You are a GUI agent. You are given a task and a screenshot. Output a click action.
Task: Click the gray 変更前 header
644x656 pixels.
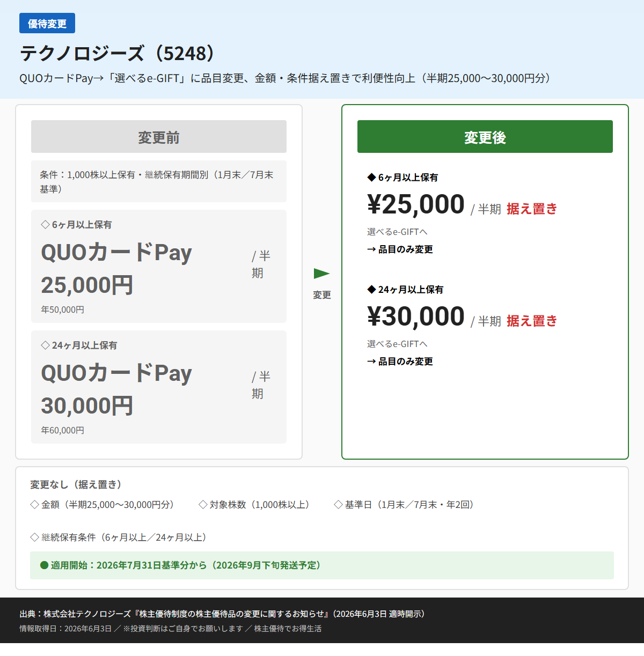click(x=159, y=137)
